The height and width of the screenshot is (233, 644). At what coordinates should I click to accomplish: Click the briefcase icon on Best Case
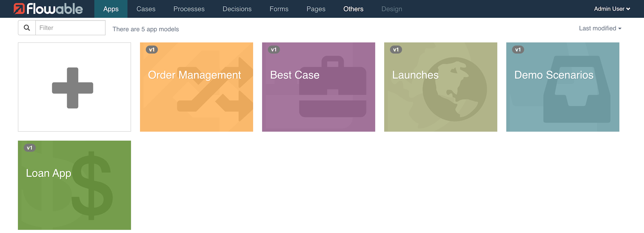(x=332, y=87)
